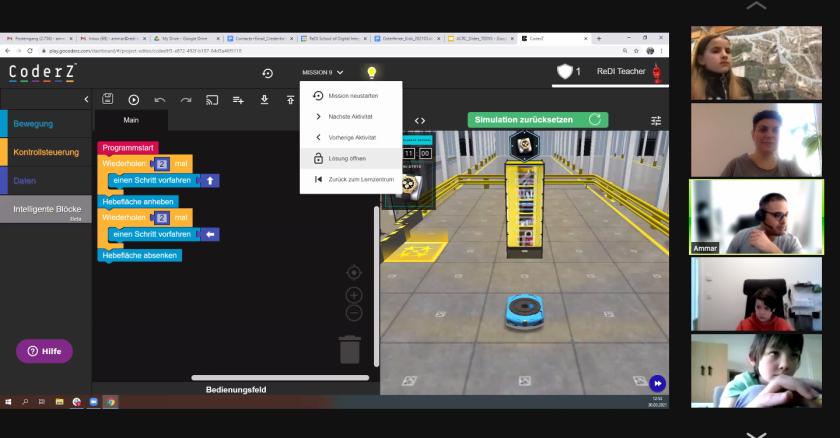Viewport: 840px width, 438px height.
Task: Click the horizontal scrollbar above Bedienungsfeld
Action: point(263,377)
